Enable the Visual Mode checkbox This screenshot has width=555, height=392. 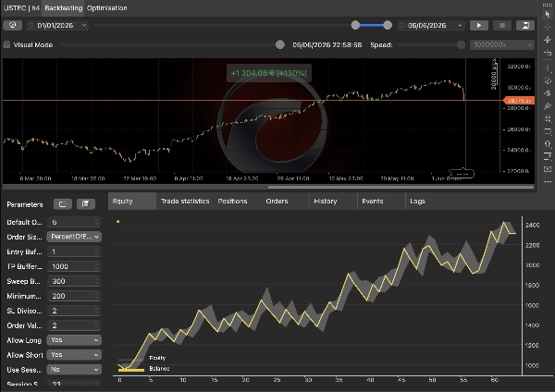6,44
